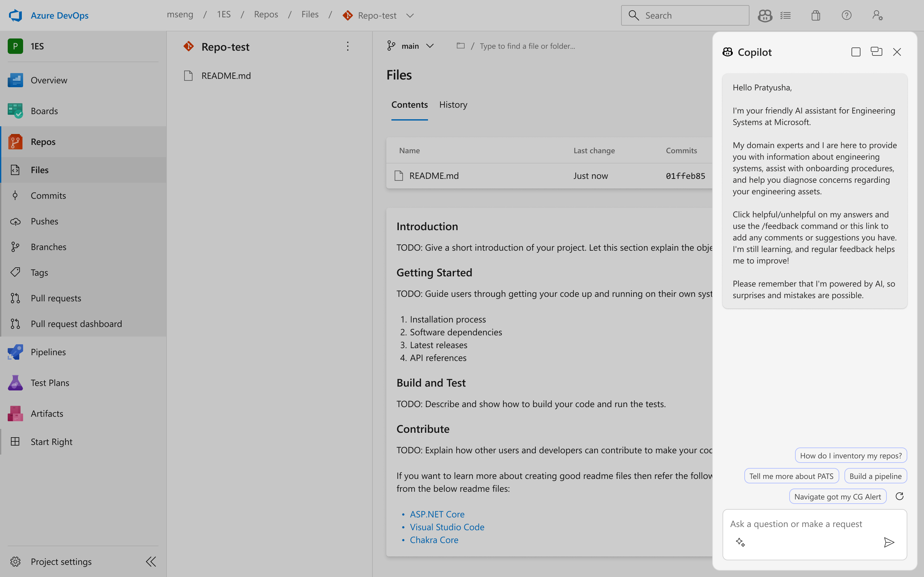Open Copilot from the top bar icon
The height and width of the screenshot is (577, 924).
point(765,15)
